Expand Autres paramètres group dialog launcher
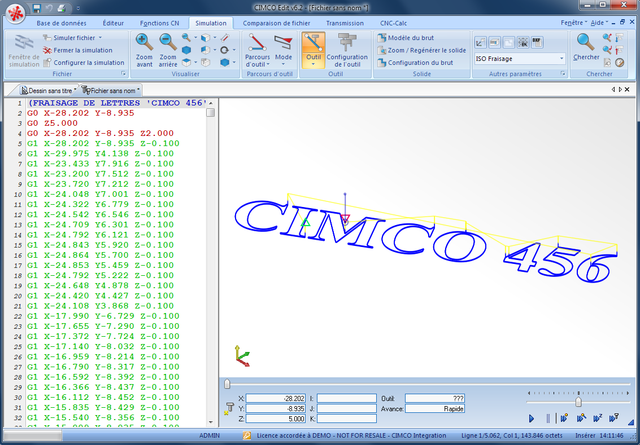The width and height of the screenshot is (640, 445). click(x=563, y=74)
